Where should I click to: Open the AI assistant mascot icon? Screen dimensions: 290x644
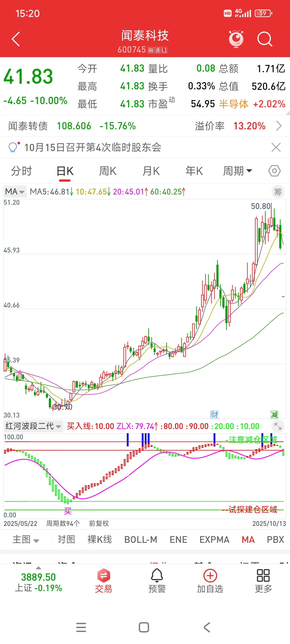(x=236, y=39)
